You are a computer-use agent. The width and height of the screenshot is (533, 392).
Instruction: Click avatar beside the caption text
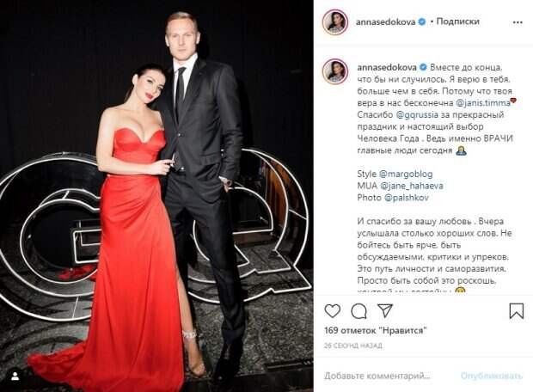click(334, 71)
